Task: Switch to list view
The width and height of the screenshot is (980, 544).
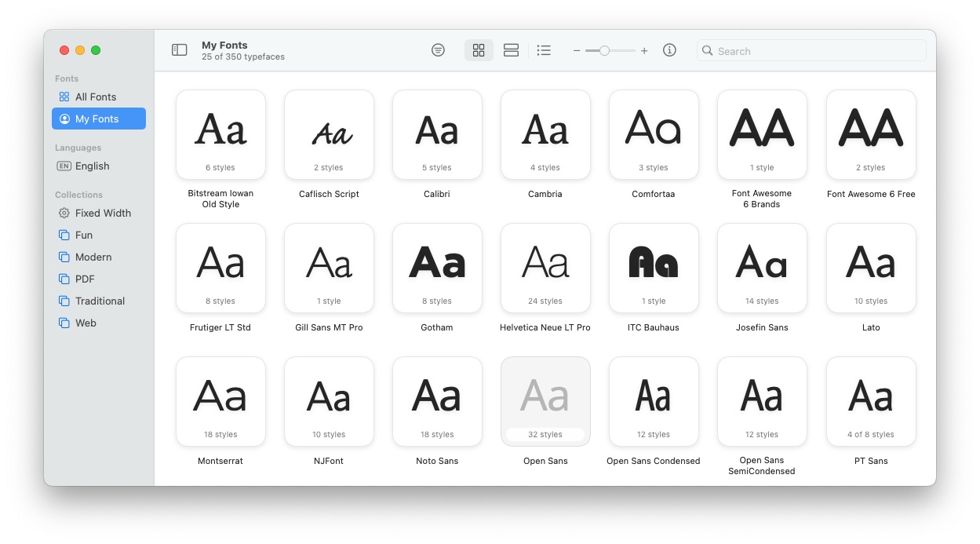Action: pyautogui.click(x=544, y=50)
